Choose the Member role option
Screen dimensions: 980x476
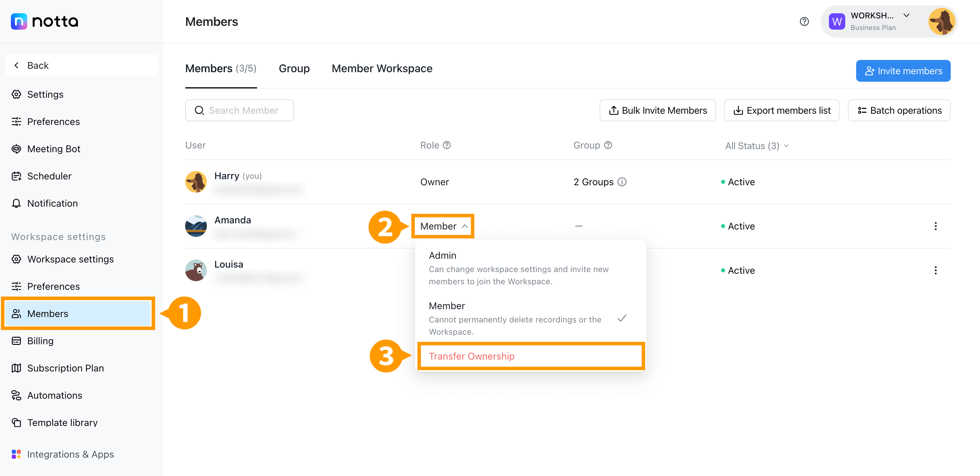[530, 318]
